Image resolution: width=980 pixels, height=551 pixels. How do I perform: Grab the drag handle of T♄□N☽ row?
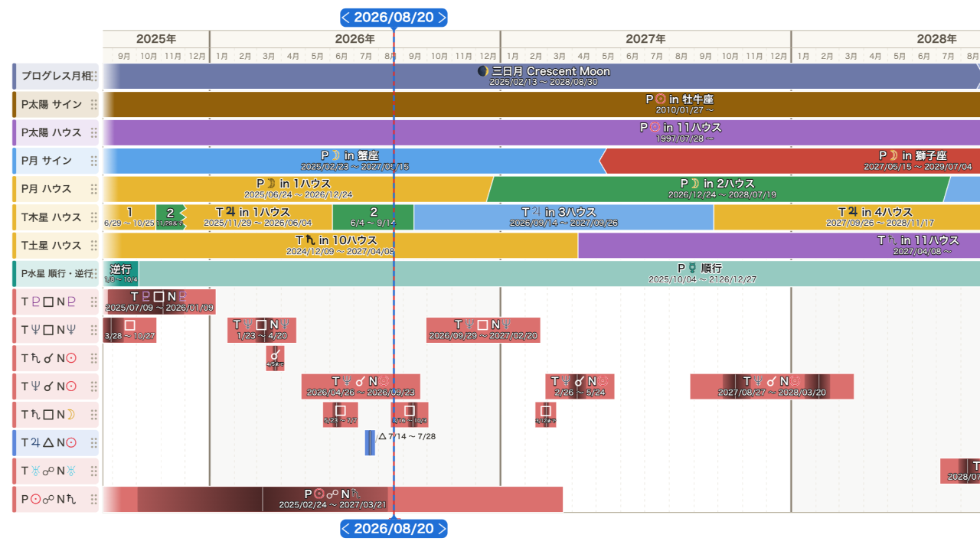pos(94,415)
